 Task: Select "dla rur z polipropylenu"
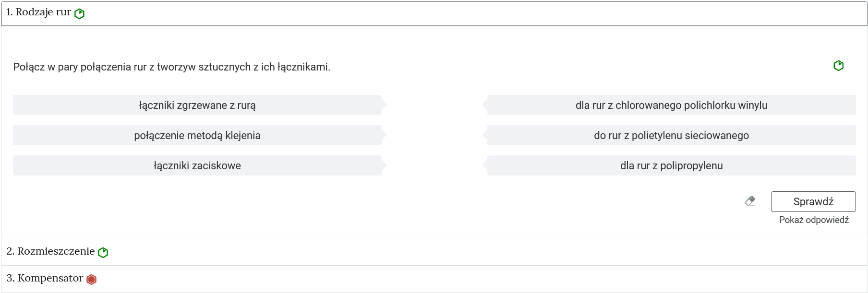pyautogui.click(x=672, y=165)
